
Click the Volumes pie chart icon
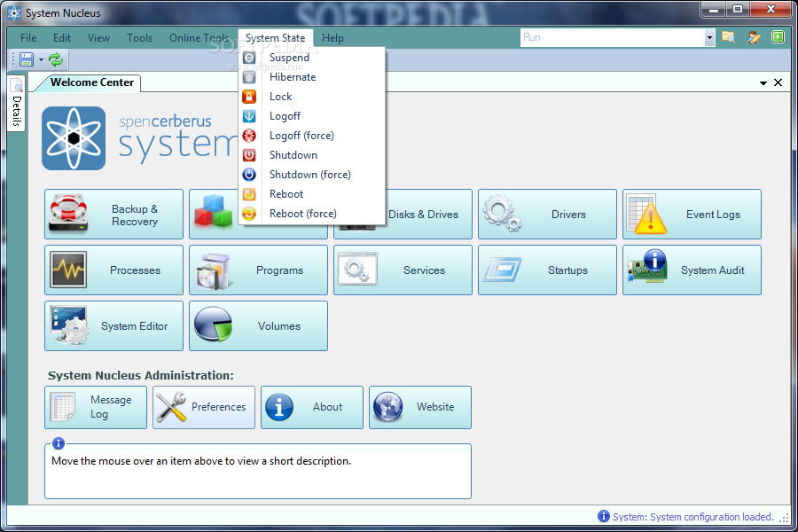pos(213,325)
